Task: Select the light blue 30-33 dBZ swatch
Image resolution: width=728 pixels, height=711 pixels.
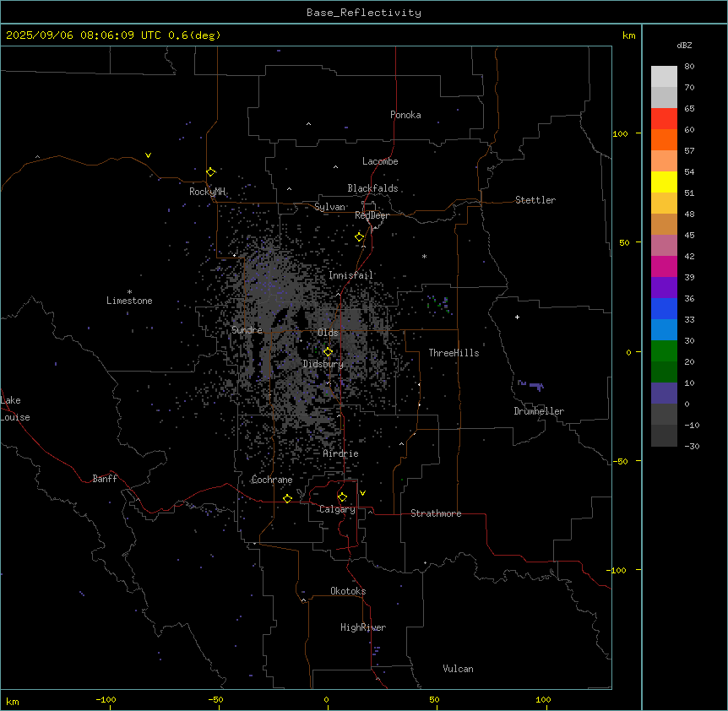Action: 664,330
